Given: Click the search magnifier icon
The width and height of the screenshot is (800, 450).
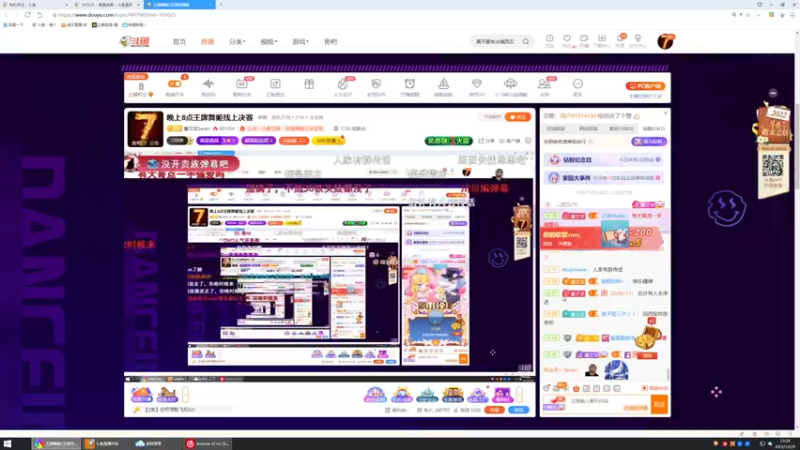Looking at the screenshot, I should tap(526, 41).
